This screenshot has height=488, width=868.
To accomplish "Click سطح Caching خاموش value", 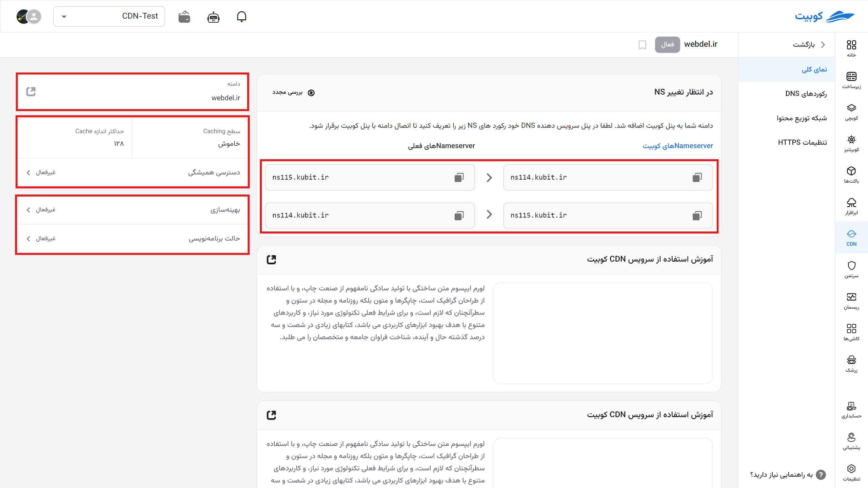I will (x=229, y=144).
